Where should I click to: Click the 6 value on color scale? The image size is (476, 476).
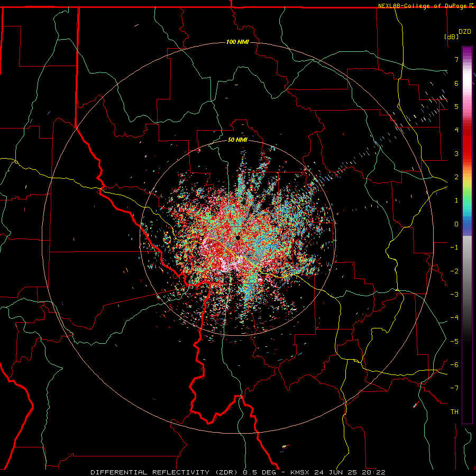click(x=456, y=83)
